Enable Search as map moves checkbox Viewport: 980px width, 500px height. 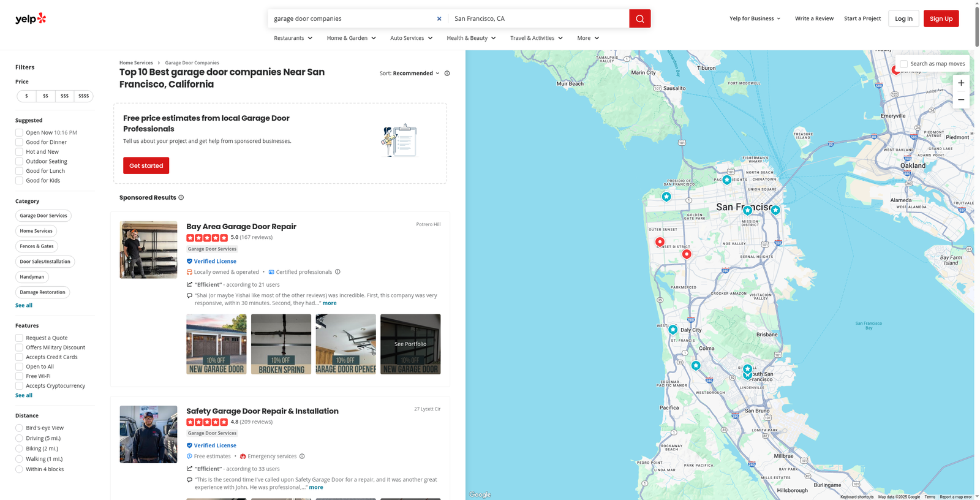coord(904,64)
